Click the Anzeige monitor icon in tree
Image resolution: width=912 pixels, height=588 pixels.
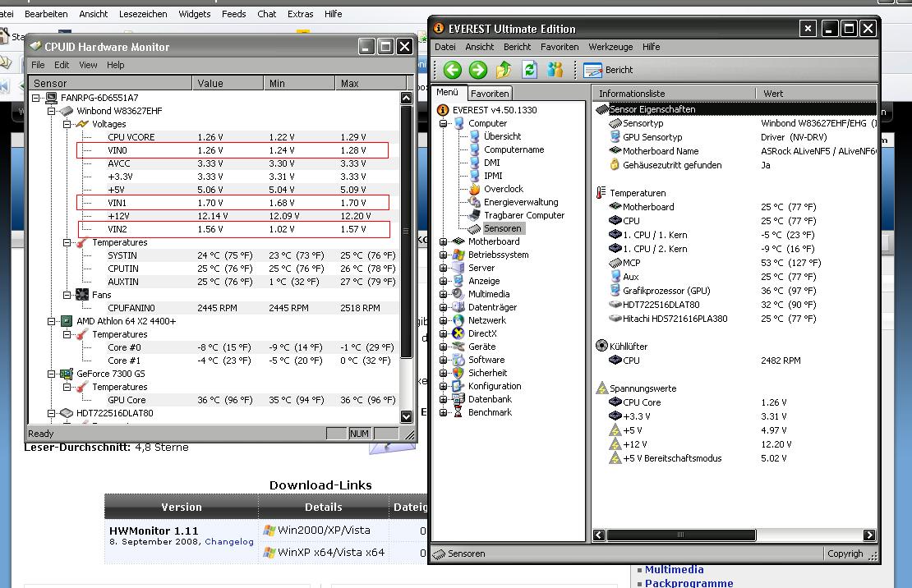[x=458, y=281]
